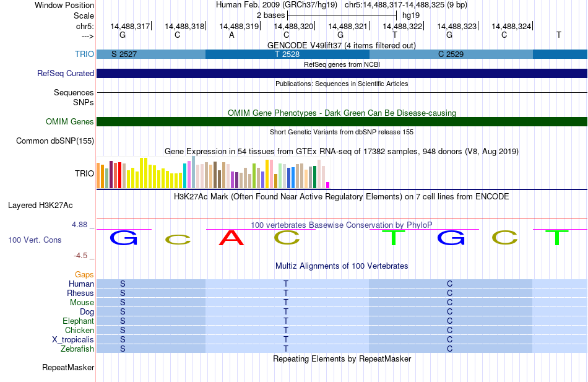
Task: Click the blue TRIO label of the GENCODE track
Action: [x=84, y=54]
